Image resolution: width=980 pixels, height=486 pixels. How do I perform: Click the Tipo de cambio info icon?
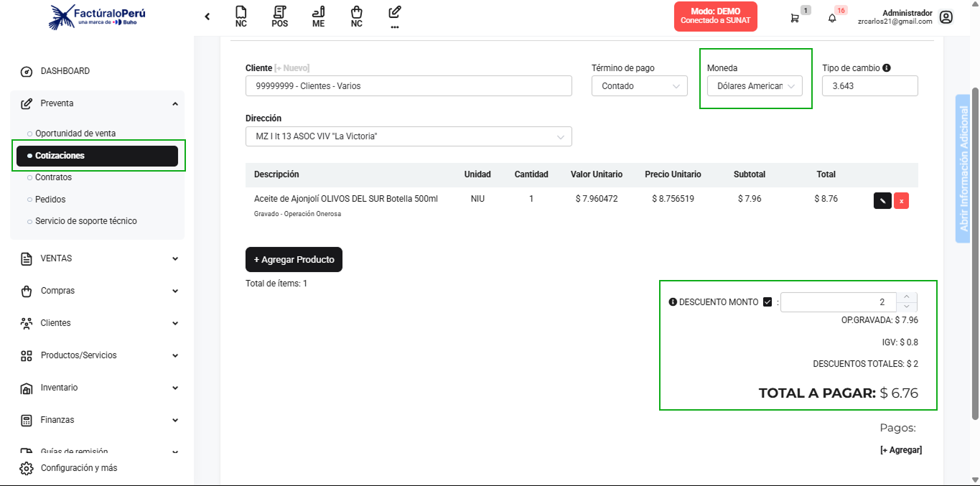(887, 68)
